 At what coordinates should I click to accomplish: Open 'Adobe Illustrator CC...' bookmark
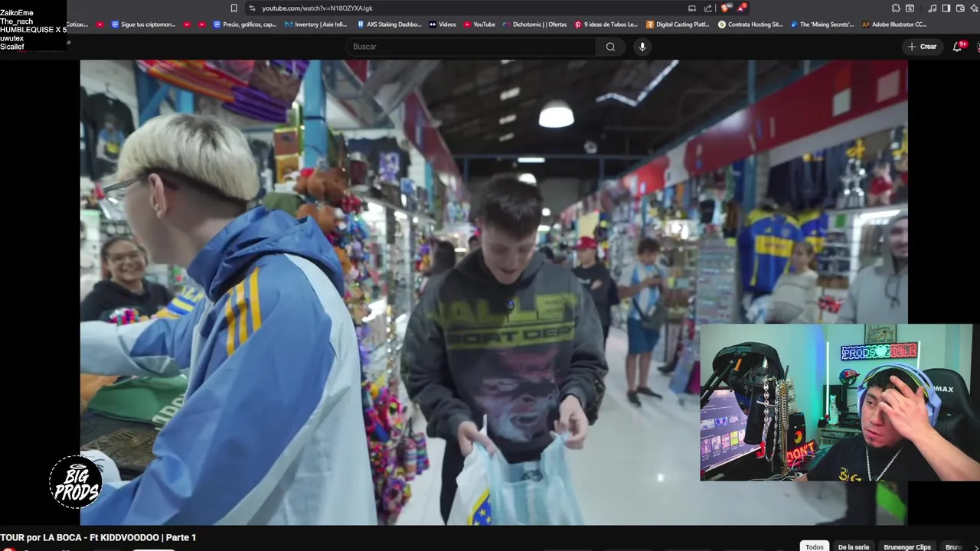tap(894, 24)
